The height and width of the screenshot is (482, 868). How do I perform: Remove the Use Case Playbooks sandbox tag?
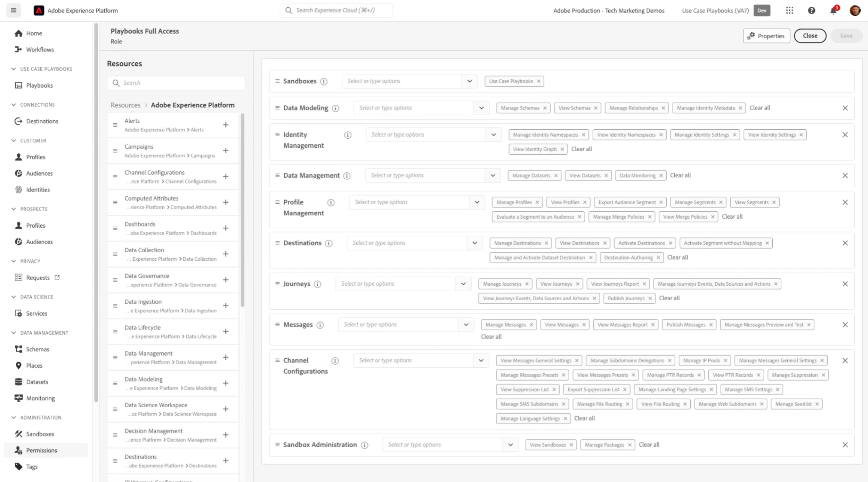click(539, 81)
